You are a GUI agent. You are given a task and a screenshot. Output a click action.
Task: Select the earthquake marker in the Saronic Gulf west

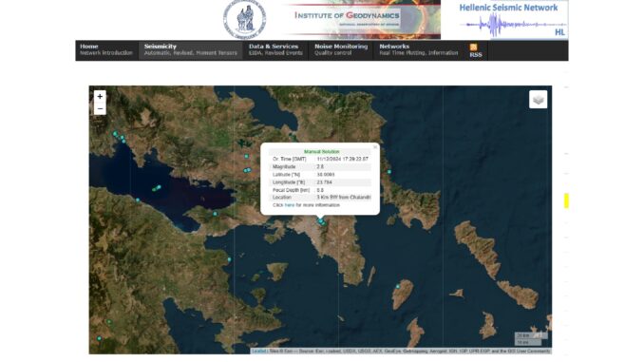tap(229, 259)
